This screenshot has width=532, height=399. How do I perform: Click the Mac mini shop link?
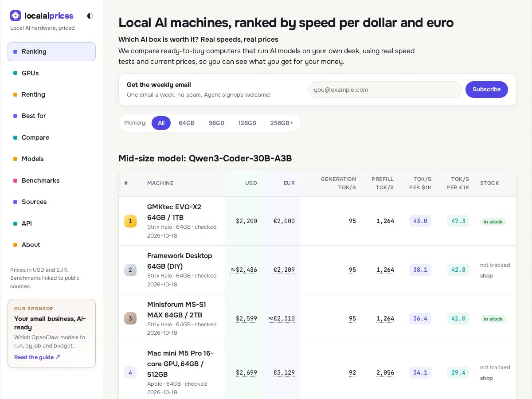pyautogui.click(x=486, y=378)
